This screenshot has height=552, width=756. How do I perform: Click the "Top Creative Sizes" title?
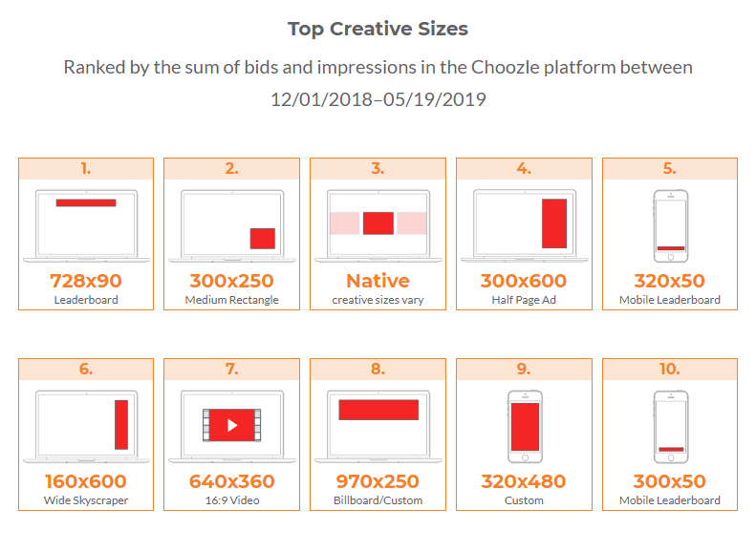[x=378, y=29]
